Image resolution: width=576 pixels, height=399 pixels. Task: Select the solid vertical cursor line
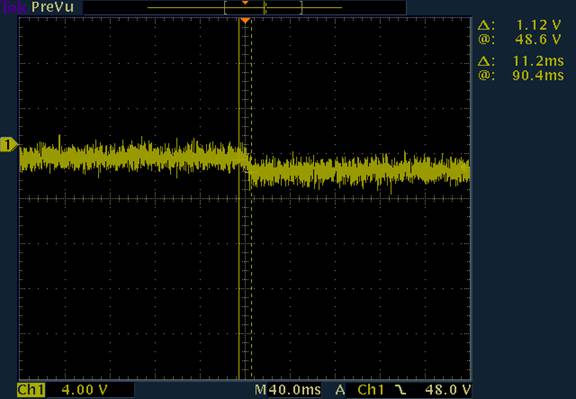pyautogui.click(x=239, y=198)
